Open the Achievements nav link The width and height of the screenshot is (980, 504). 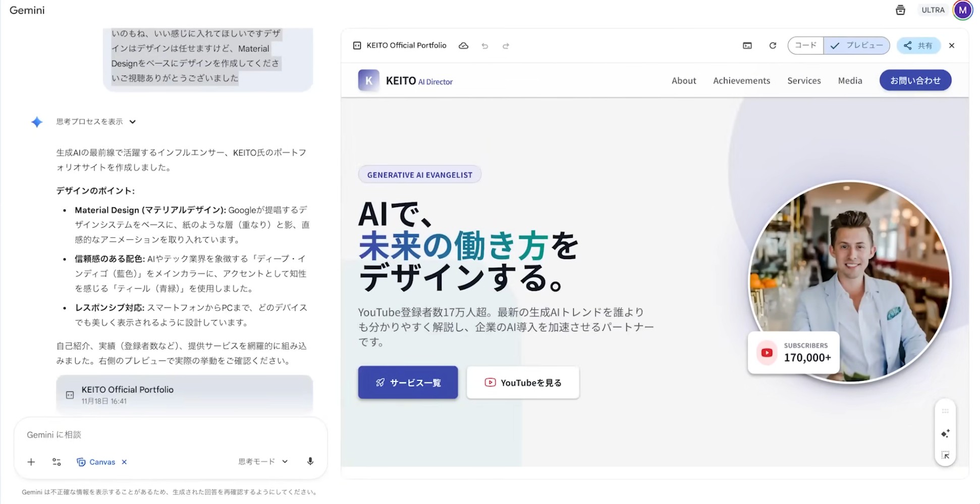coord(741,80)
